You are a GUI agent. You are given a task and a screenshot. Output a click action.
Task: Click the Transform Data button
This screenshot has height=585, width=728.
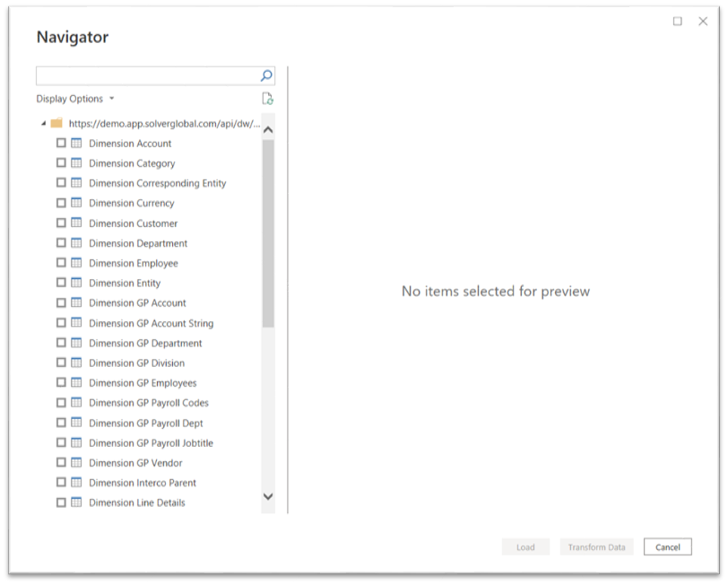596,547
